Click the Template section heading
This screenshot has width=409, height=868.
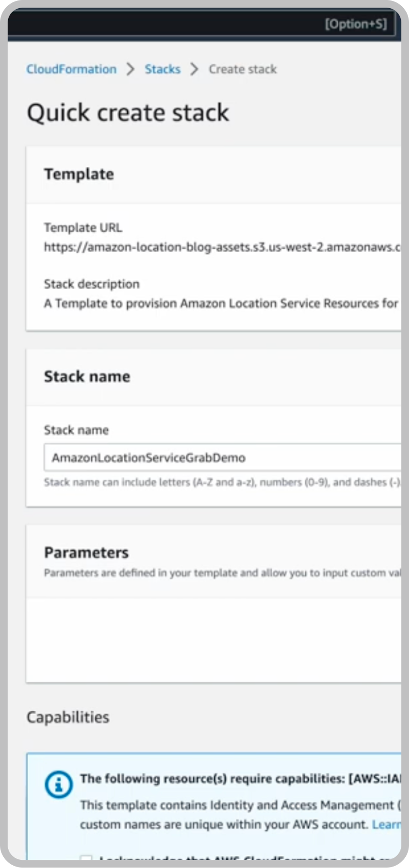click(x=79, y=174)
